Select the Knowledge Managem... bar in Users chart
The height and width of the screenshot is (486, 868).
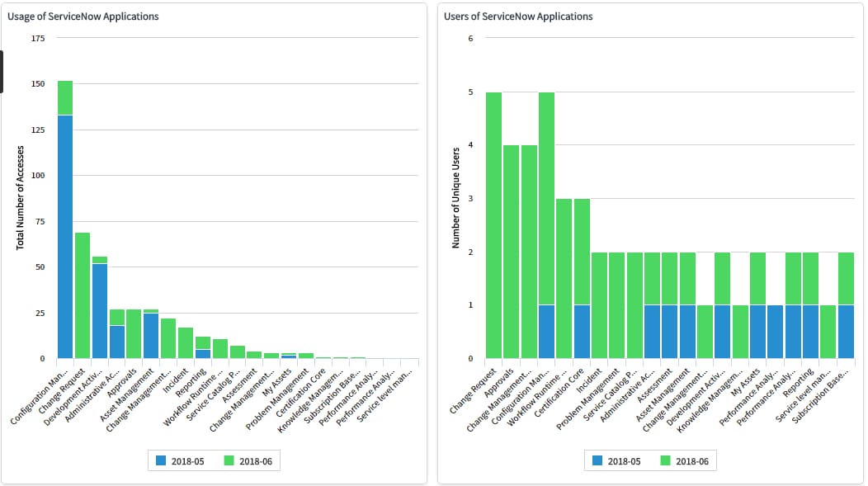[740, 332]
